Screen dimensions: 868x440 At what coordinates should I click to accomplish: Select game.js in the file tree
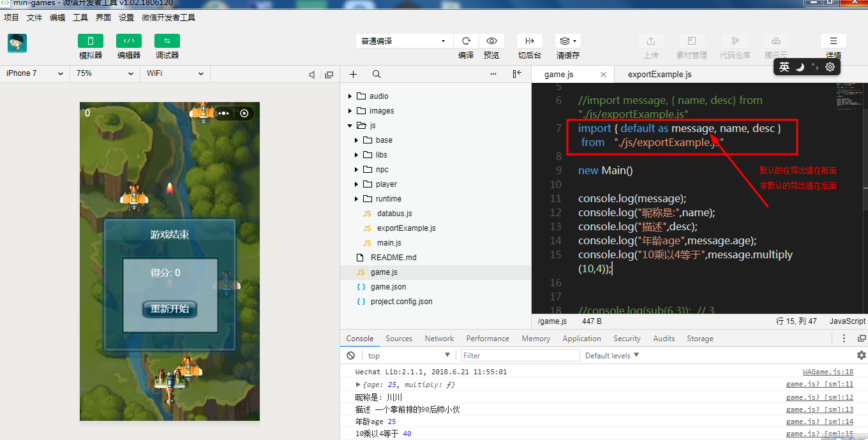pyautogui.click(x=384, y=272)
